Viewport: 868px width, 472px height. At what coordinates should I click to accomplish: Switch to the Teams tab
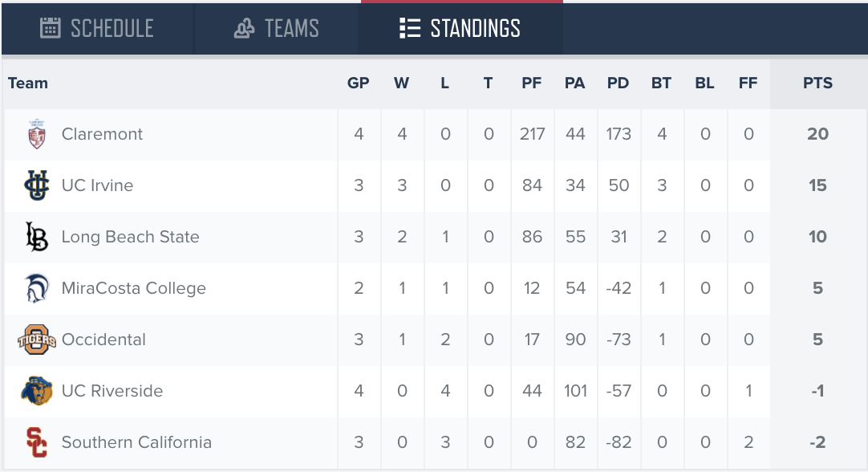click(276, 28)
